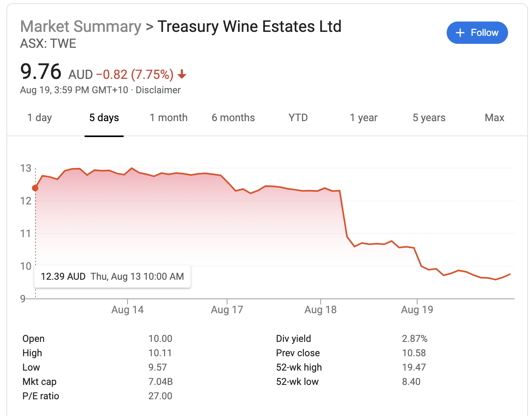Select the 5 days tab

pyautogui.click(x=104, y=118)
